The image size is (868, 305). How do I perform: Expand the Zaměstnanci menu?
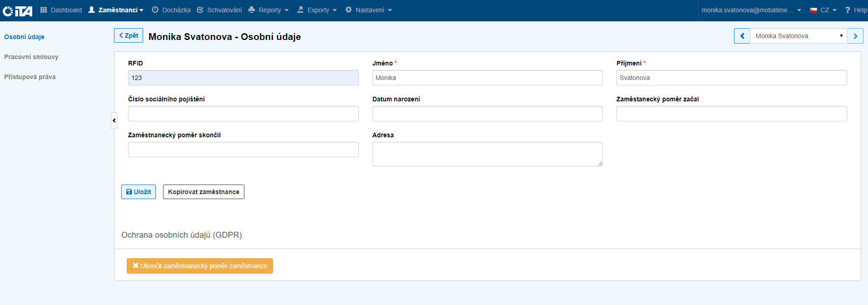pyautogui.click(x=116, y=10)
